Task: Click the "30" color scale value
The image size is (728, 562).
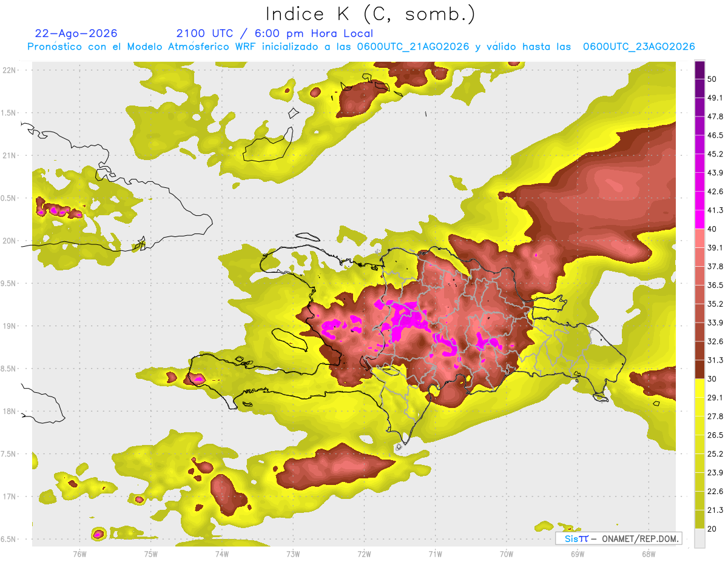Action: [x=713, y=379]
